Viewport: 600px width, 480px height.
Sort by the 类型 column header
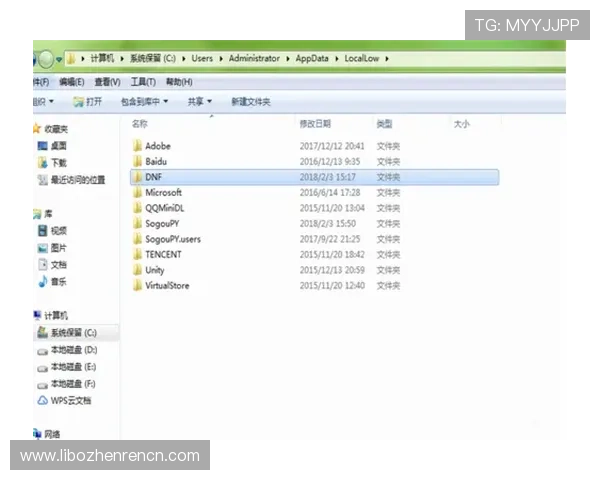tap(385, 124)
